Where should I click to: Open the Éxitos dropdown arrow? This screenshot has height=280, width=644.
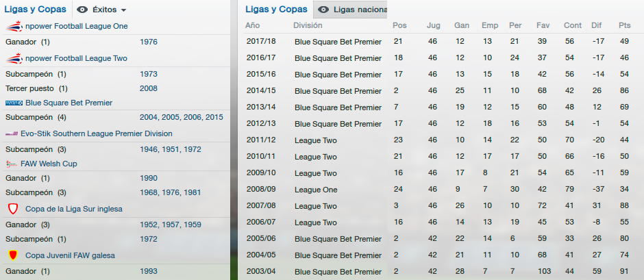[x=123, y=10]
